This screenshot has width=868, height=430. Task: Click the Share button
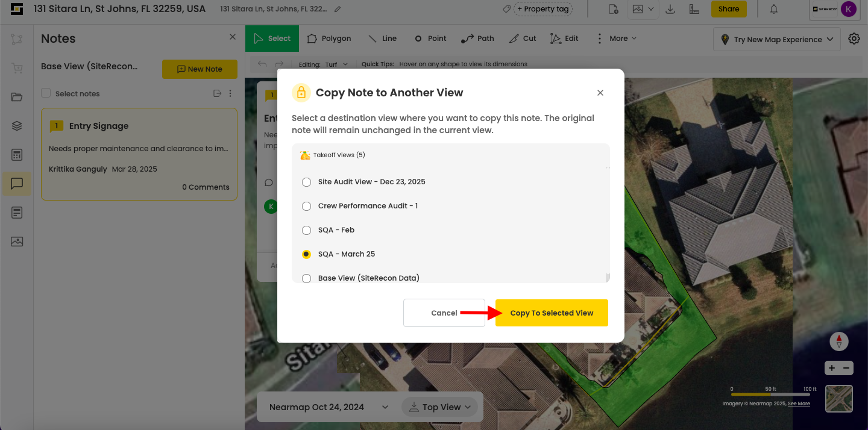tap(729, 9)
